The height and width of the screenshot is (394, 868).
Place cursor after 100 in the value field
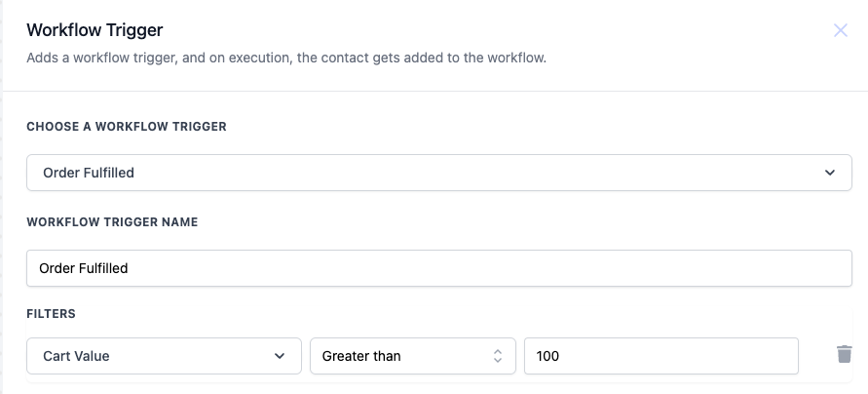point(562,356)
